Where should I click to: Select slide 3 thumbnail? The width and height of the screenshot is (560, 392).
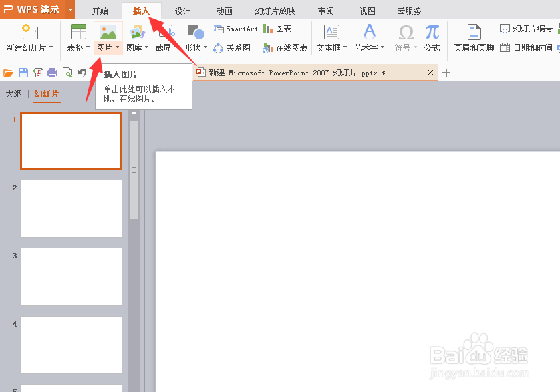(x=71, y=276)
